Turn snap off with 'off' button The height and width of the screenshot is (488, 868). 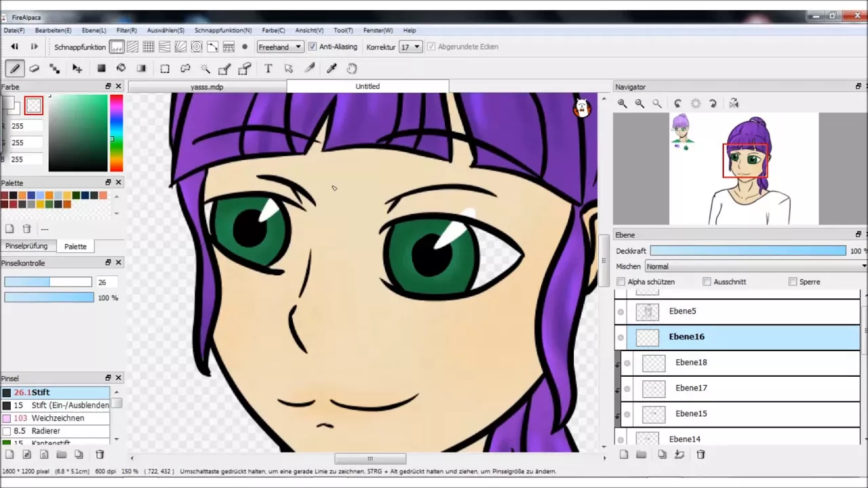117,47
